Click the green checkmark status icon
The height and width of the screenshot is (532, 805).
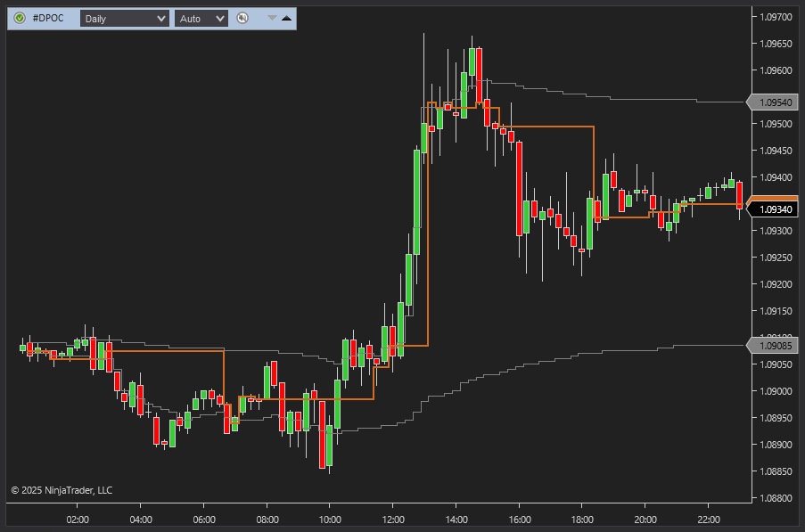pyautogui.click(x=20, y=18)
